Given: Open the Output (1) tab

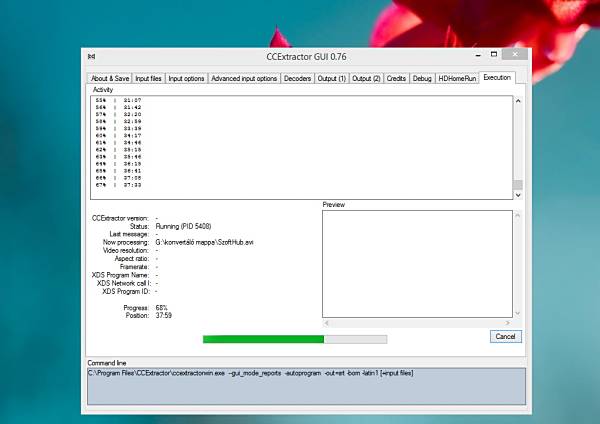Looking at the screenshot, I should coord(331,78).
